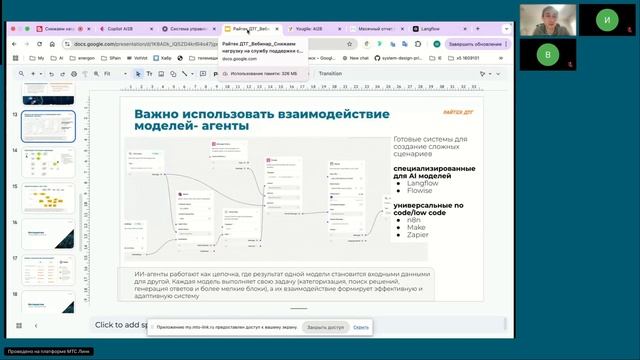Open the pointer mode tool at toolbar right
Screen dimensions: 640x360
coord(482,74)
